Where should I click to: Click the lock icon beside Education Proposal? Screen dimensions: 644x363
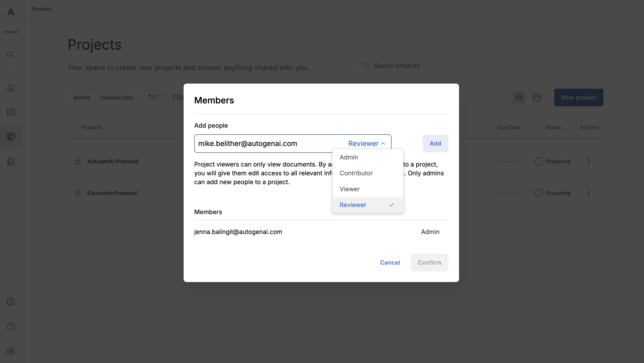(78, 193)
